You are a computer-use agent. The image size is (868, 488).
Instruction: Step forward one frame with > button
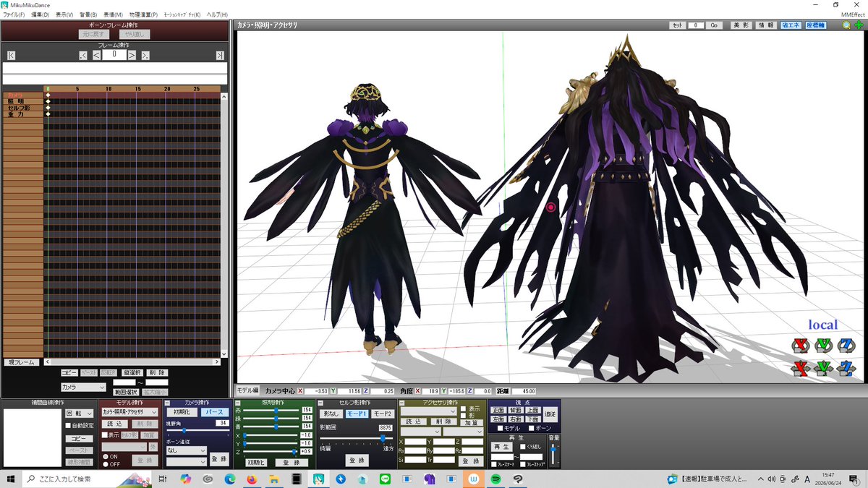click(x=132, y=55)
